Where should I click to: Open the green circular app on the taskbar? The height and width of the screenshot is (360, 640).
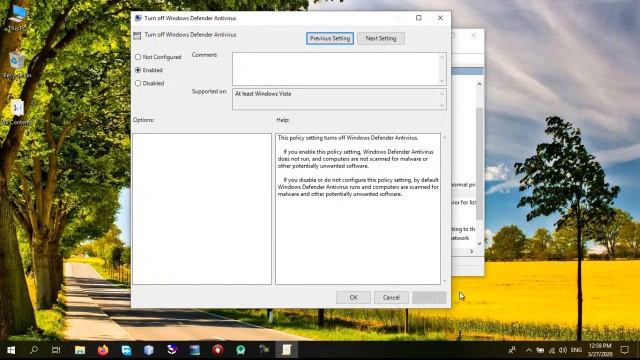(x=241, y=350)
